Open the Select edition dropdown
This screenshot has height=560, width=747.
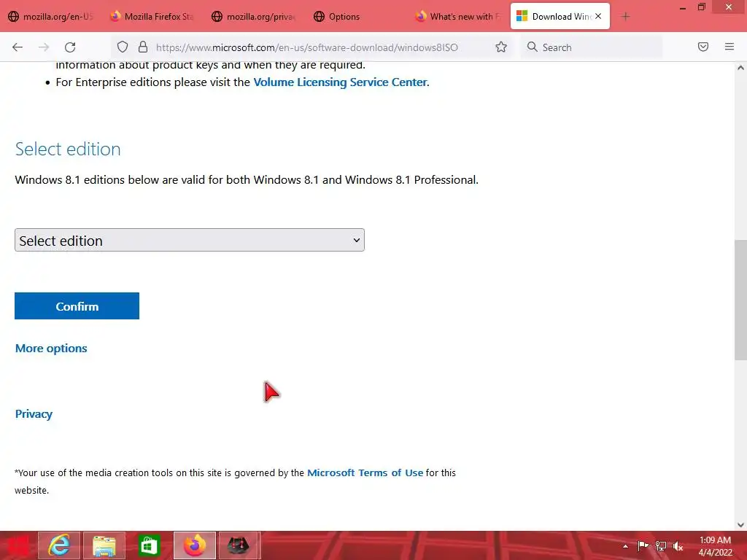pos(190,240)
